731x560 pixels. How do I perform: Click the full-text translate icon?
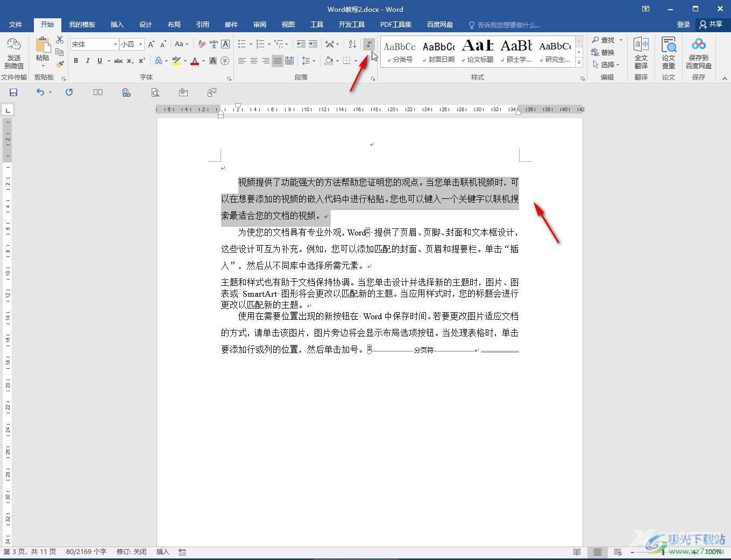pyautogui.click(x=641, y=54)
